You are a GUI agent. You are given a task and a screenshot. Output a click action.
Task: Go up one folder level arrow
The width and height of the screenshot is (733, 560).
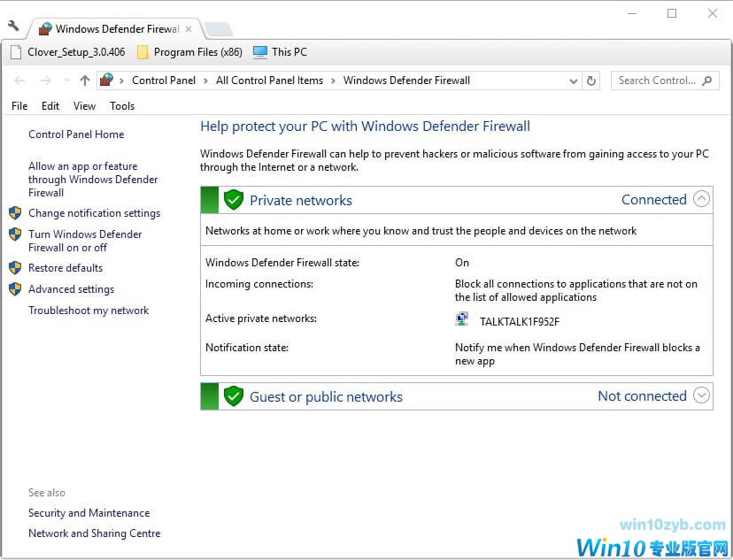(85, 81)
